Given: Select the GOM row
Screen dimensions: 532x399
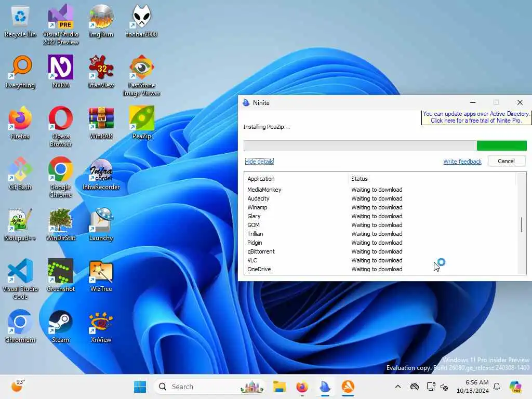Looking at the screenshot, I should pyautogui.click(x=380, y=225).
